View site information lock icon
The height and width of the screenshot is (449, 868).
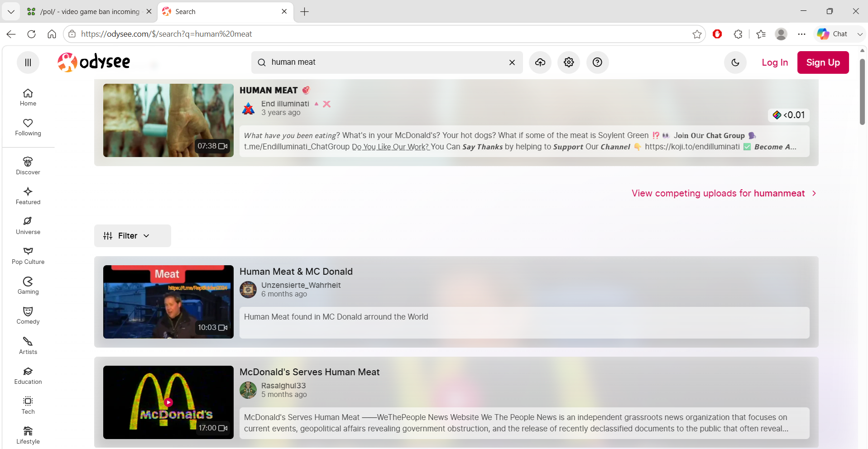click(72, 34)
